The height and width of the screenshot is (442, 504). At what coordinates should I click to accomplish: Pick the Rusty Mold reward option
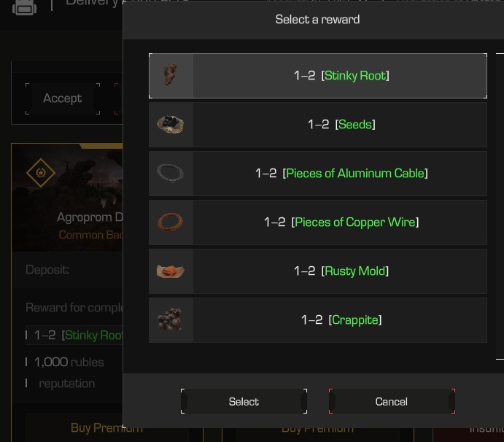click(318, 271)
